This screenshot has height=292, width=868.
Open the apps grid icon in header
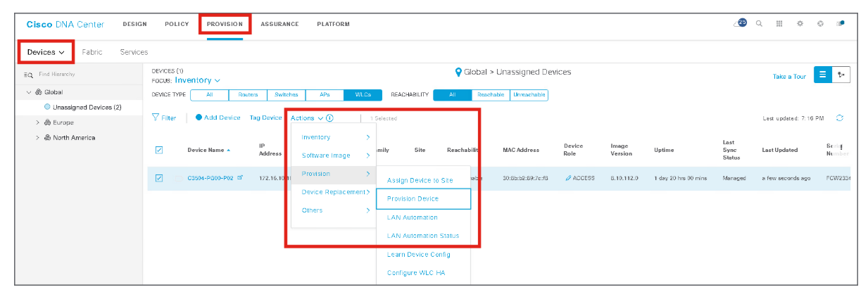click(x=779, y=24)
